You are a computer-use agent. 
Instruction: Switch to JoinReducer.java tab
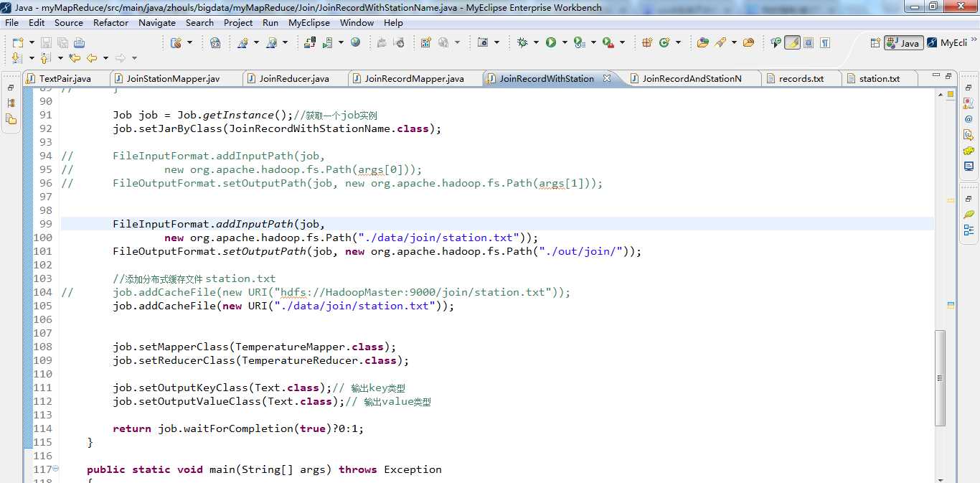tap(294, 78)
